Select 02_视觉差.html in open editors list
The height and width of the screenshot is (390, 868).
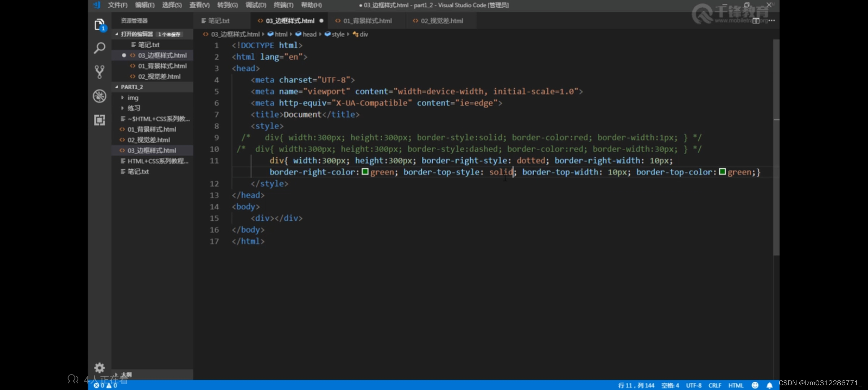click(159, 77)
